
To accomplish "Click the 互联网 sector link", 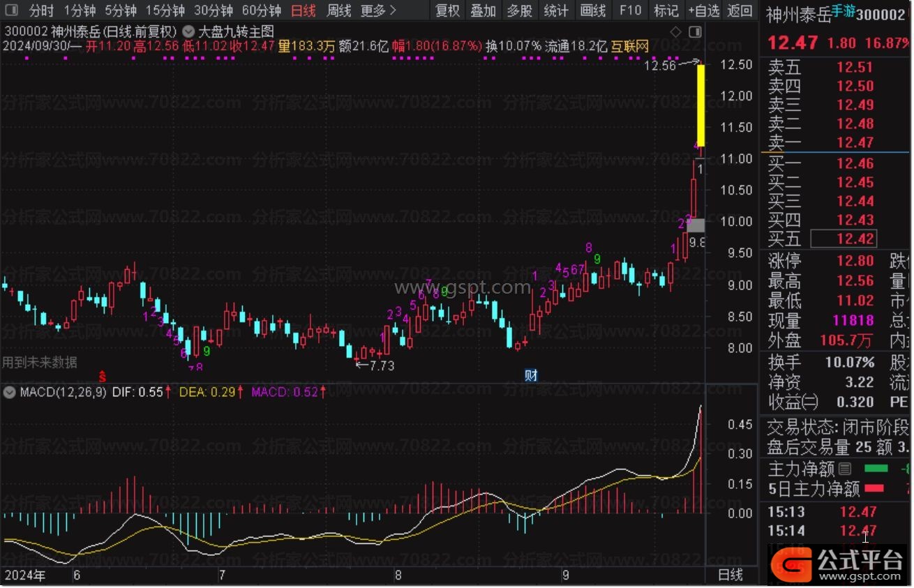I will pos(630,47).
